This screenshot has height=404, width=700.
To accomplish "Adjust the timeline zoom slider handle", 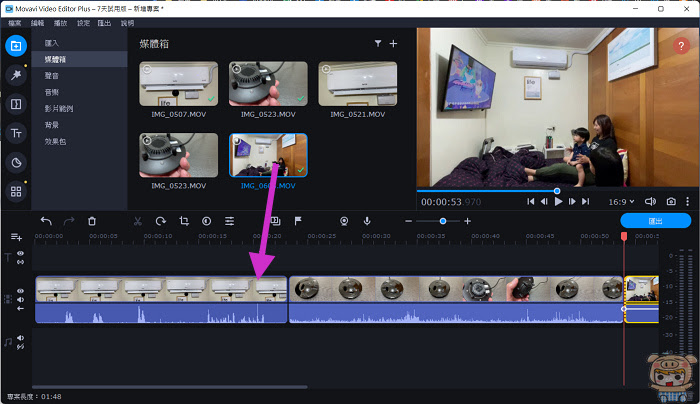I will click(443, 221).
